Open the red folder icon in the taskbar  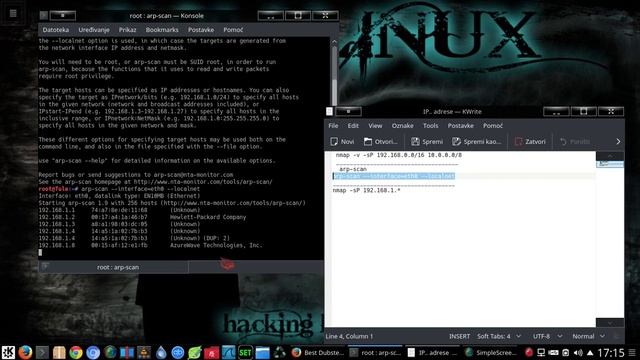click(211, 352)
